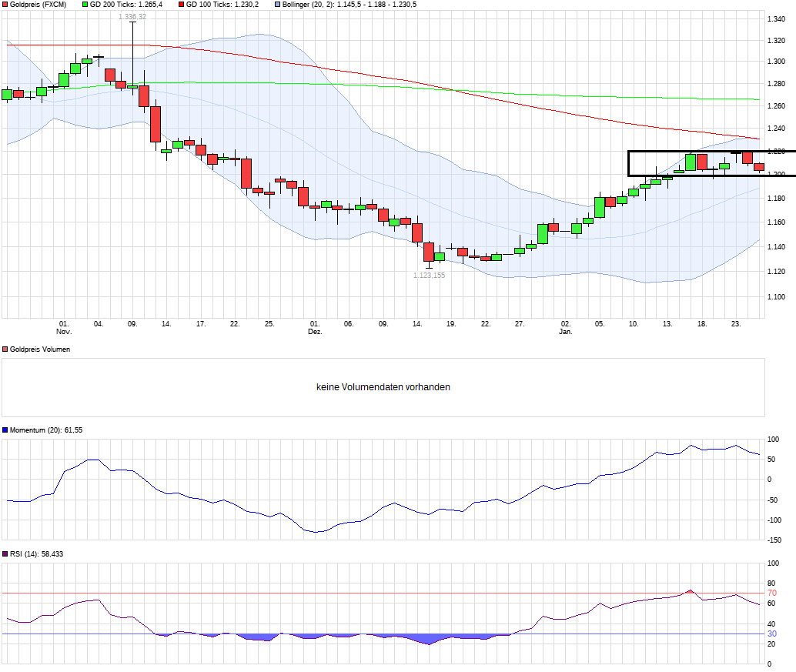Click the 1.260 price axis label
The image size is (796, 672).
click(x=776, y=106)
